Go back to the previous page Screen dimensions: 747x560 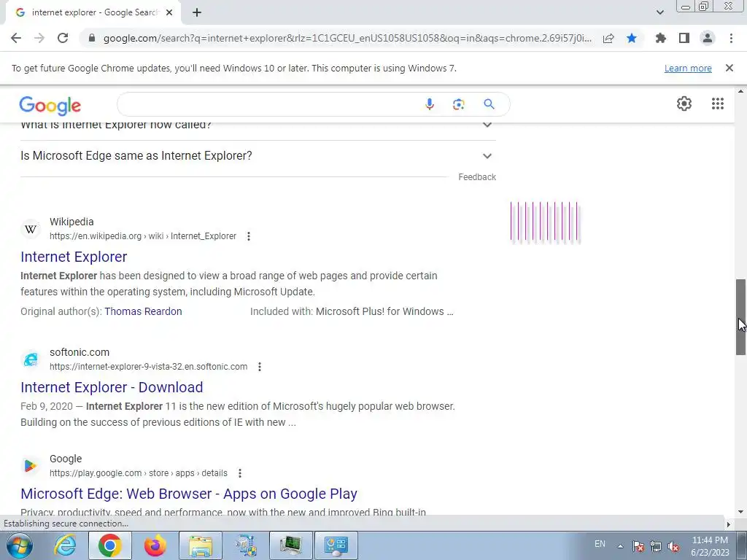16,38
